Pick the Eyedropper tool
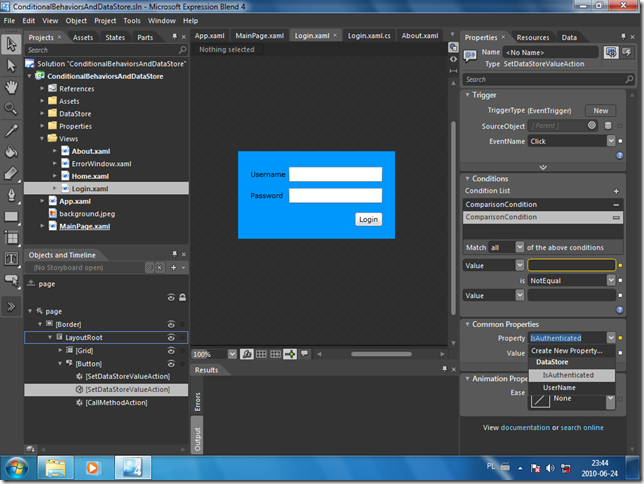The image size is (644, 484). (x=11, y=130)
